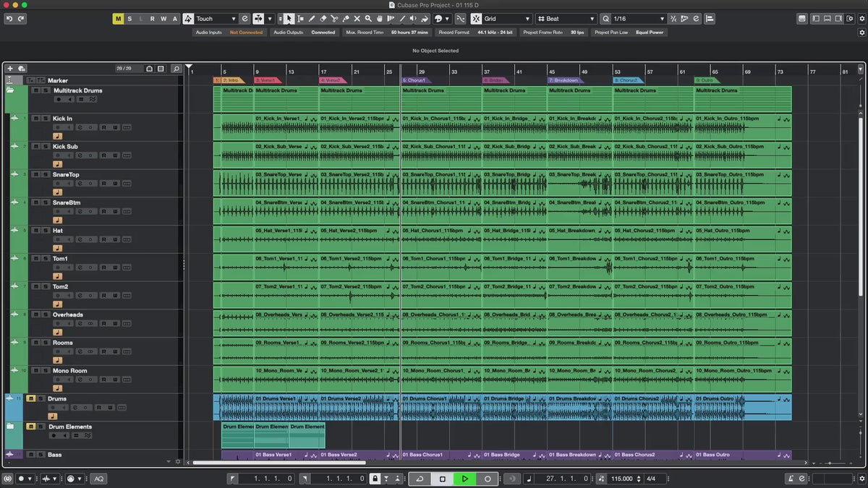
Task: Click the Undo arrow icon
Action: (9, 19)
